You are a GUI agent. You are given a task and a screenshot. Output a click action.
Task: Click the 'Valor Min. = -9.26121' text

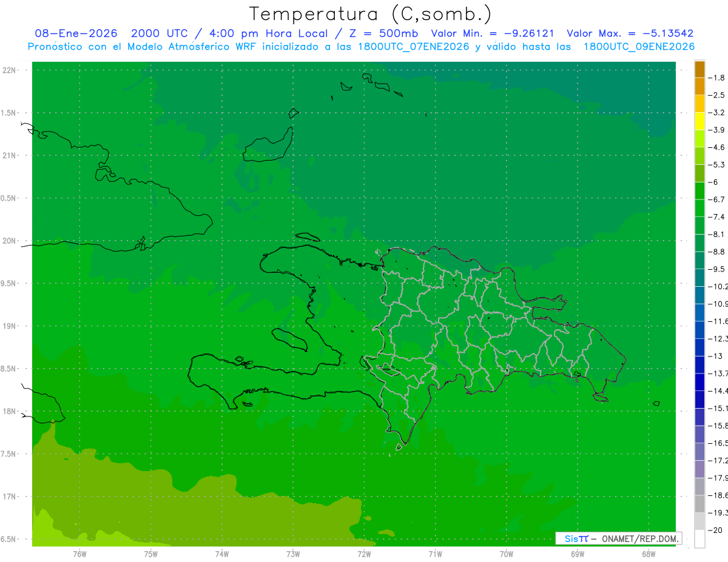[493, 33]
